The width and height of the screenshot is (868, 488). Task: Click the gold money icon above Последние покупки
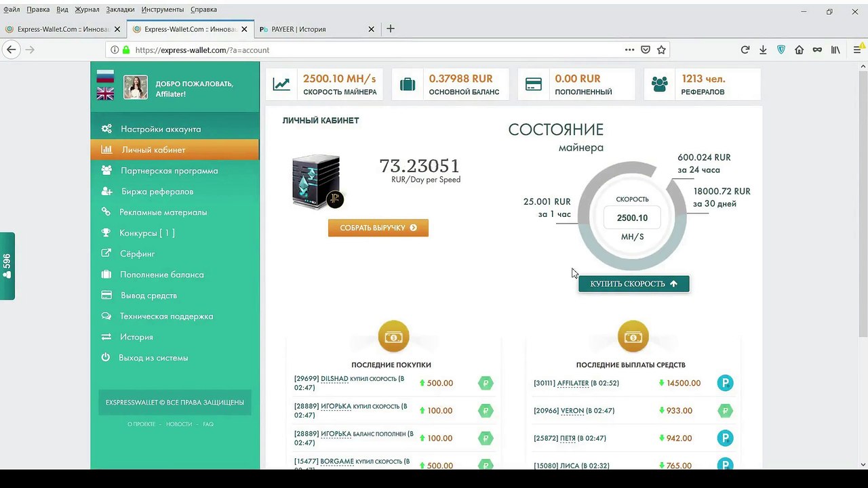click(x=393, y=337)
